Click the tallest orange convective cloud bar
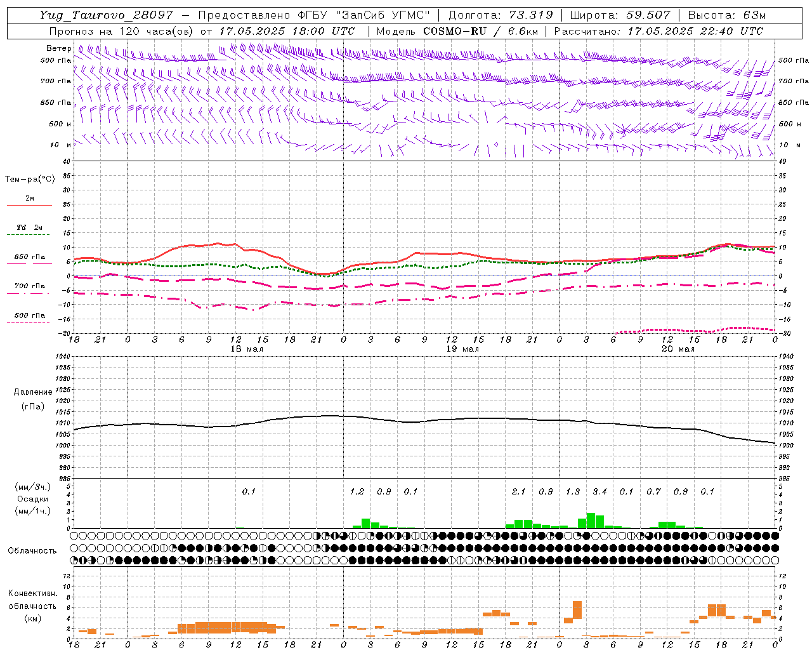The width and height of the screenshot is (812, 650). 577,610
